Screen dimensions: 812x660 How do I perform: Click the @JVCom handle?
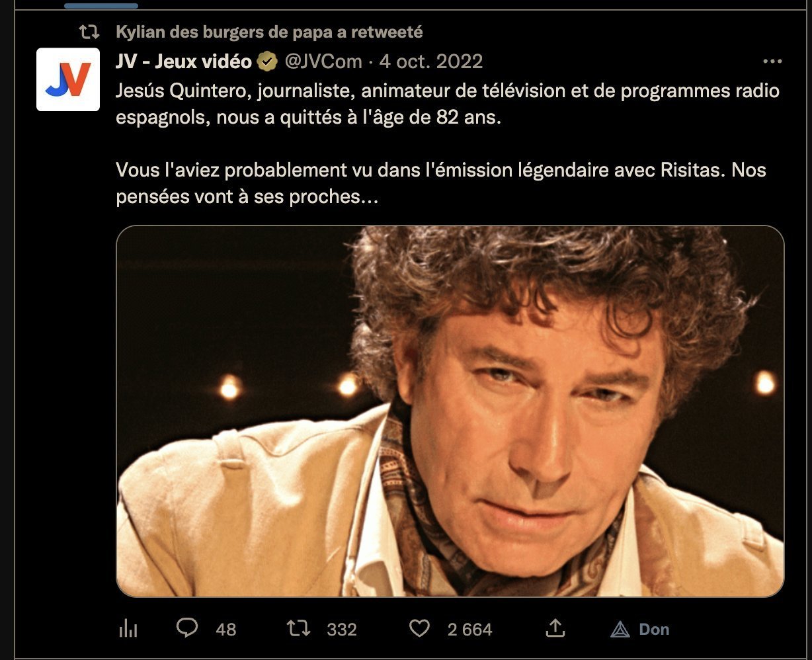click(323, 62)
